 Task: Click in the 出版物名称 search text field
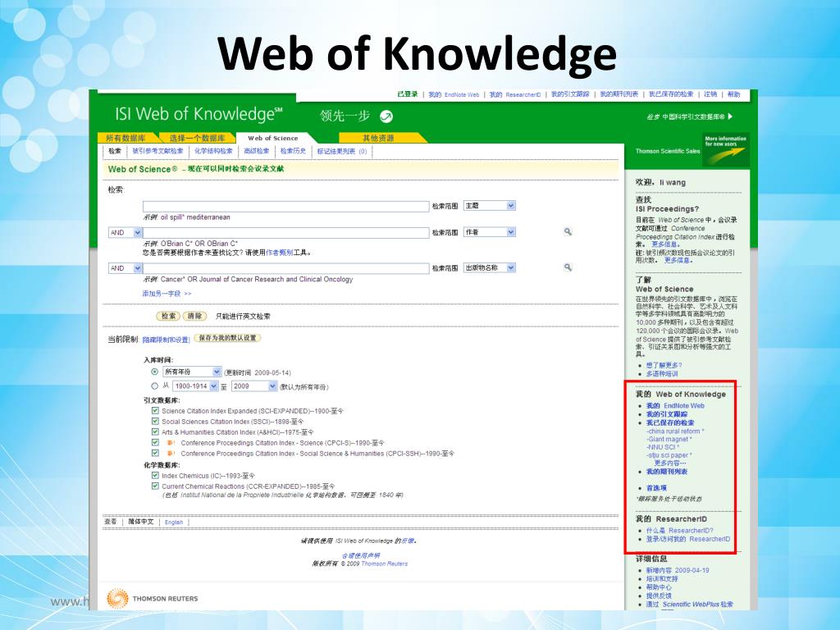(285, 268)
